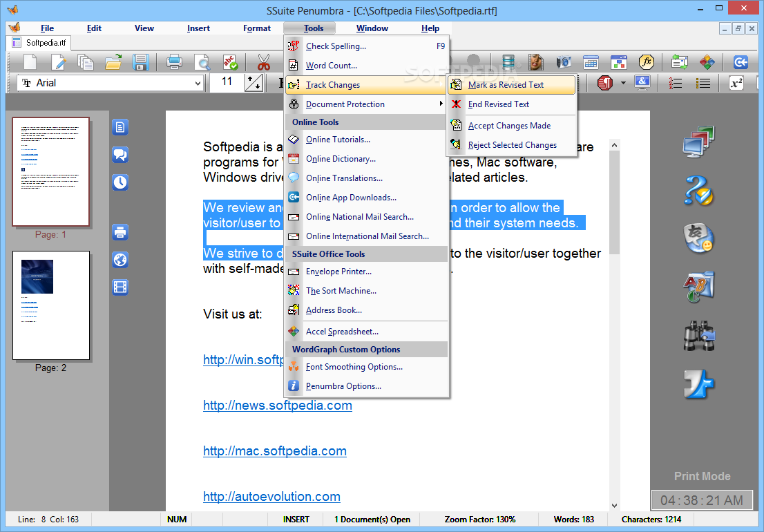764x532 pixels.
Task: Apply numbered list formatting
Action: [676, 84]
